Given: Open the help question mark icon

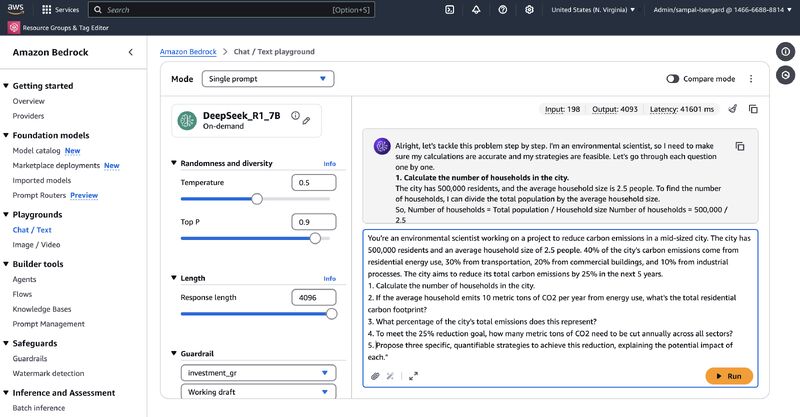Looking at the screenshot, I should (503, 10).
